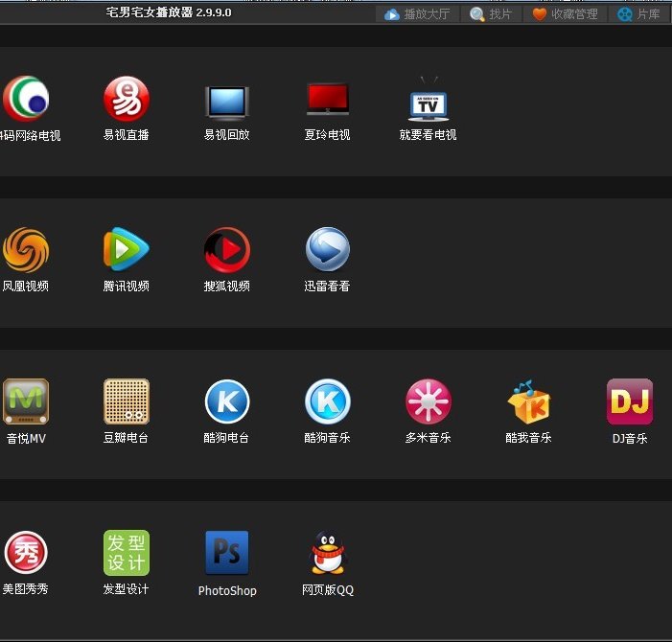This screenshot has height=642, width=672.
Task: Launch the 音悦MV icon
Action: pyautogui.click(x=26, y=401)
